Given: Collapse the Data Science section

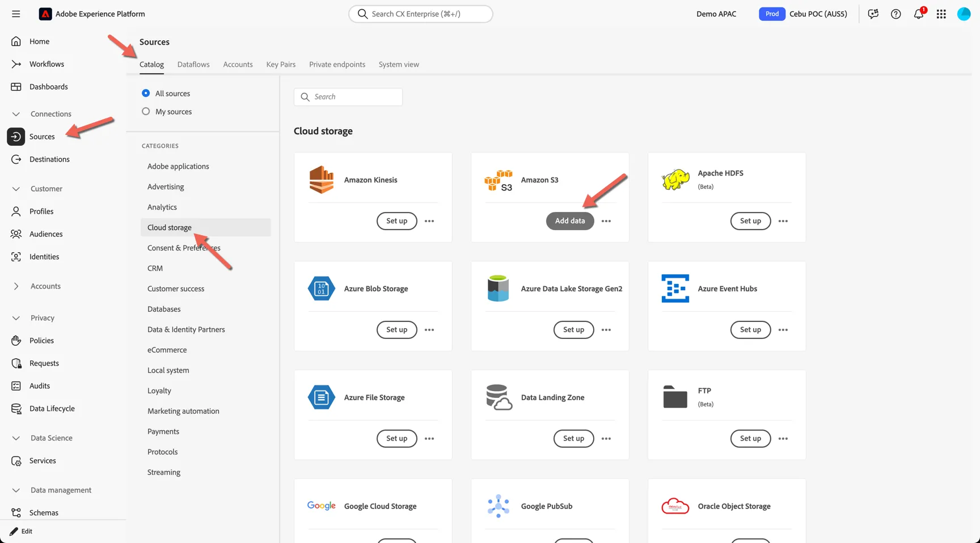Looking at the screenshot, I should point(16,438).
